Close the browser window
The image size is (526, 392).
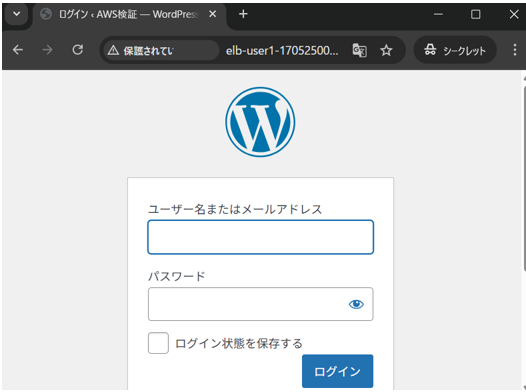click(514, 14)
